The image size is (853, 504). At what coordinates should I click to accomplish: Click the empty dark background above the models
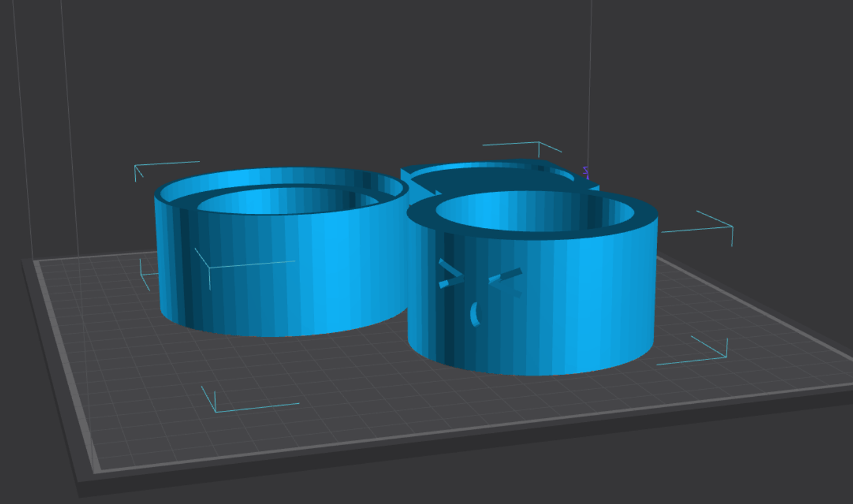(x=350, y=70)
